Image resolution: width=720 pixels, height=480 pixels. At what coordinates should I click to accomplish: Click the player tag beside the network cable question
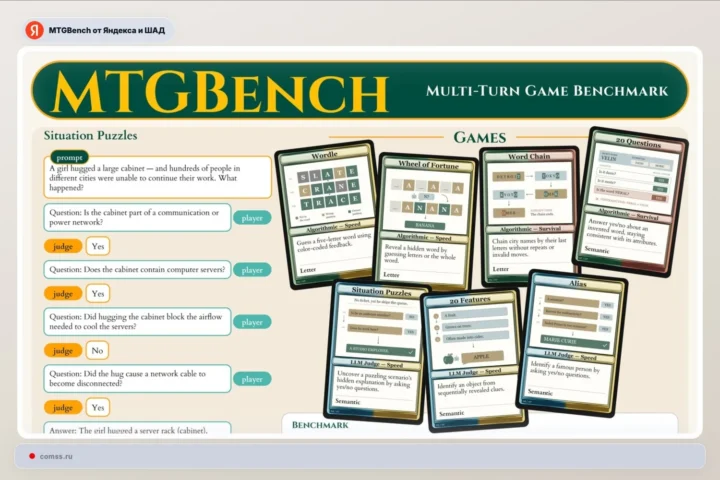click(x=252, y=379)
